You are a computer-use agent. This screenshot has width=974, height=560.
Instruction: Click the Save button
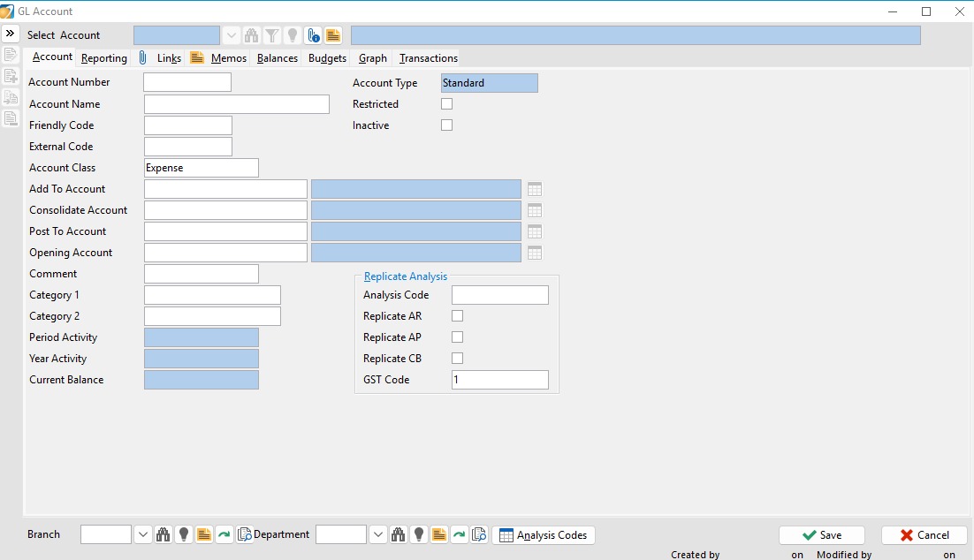(x=822, y=535)
